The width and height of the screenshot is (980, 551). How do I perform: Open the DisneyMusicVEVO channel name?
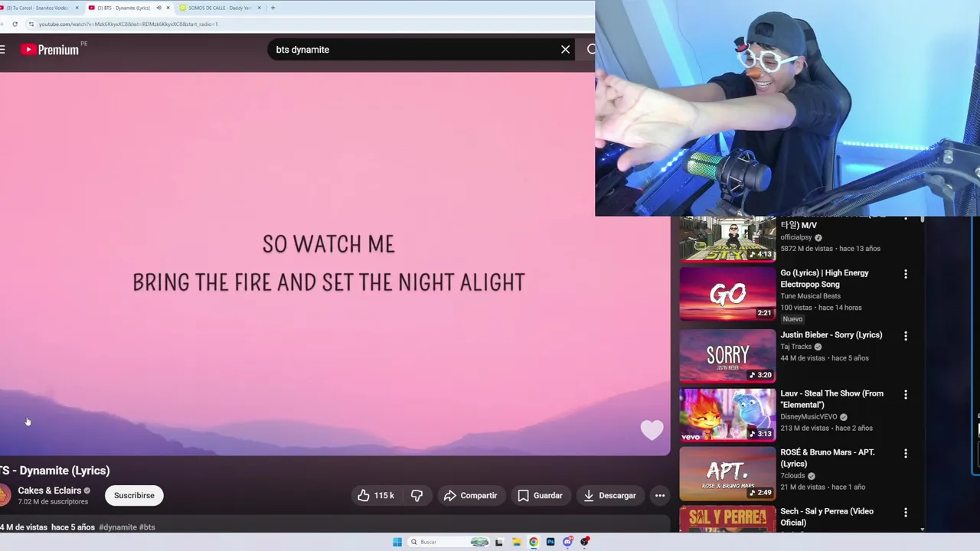[x=808, y=417]
